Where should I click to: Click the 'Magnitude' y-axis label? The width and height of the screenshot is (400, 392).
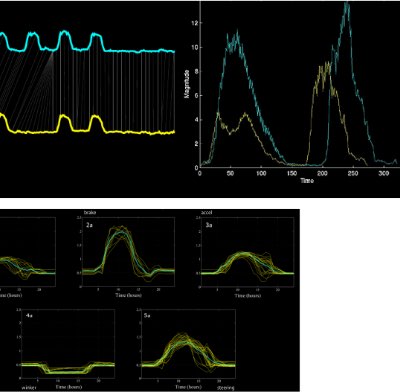(187, 84)
